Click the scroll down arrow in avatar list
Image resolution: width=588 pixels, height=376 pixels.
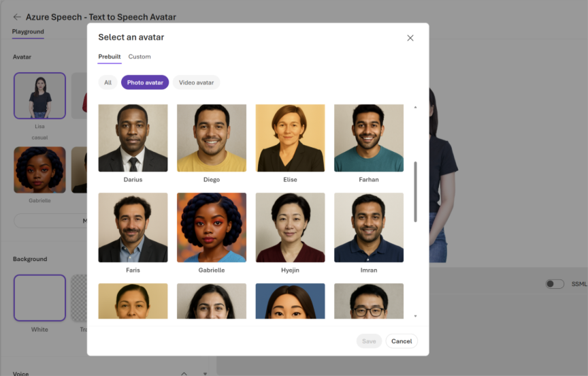point(416,316)
